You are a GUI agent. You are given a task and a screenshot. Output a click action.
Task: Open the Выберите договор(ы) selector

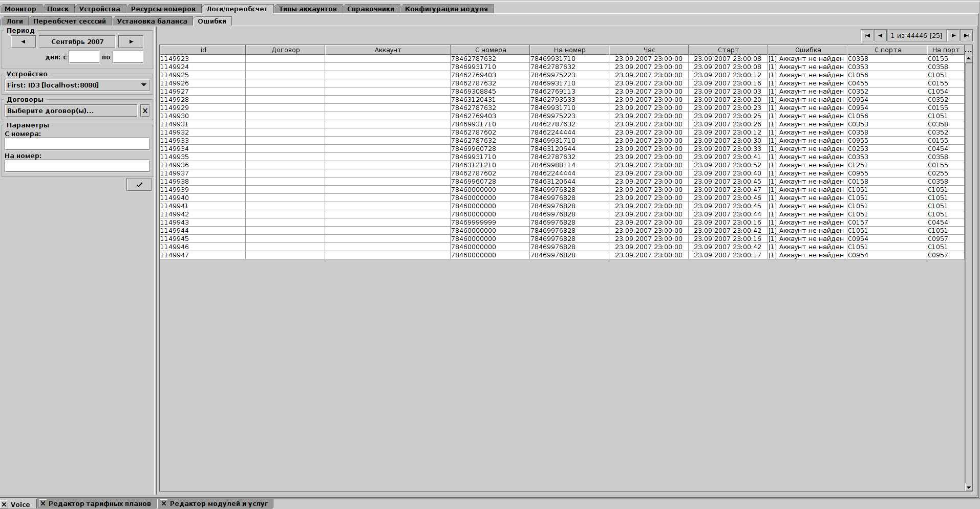pos(70,110)
